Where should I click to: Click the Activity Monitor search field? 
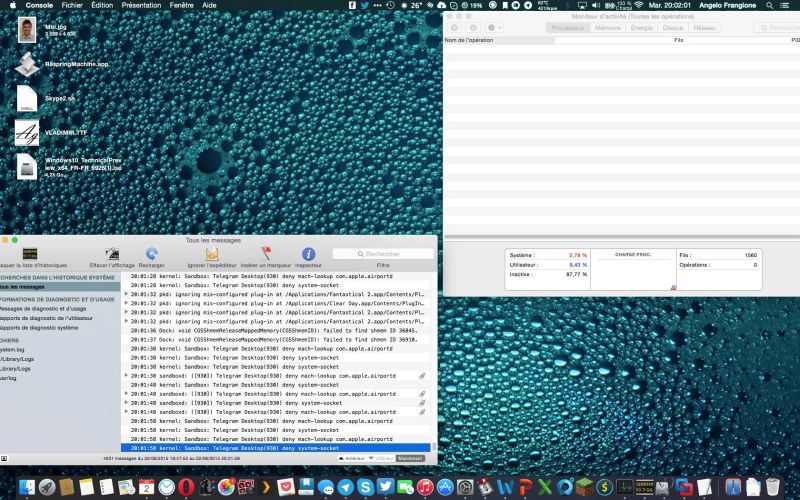[x=778, y=28]
